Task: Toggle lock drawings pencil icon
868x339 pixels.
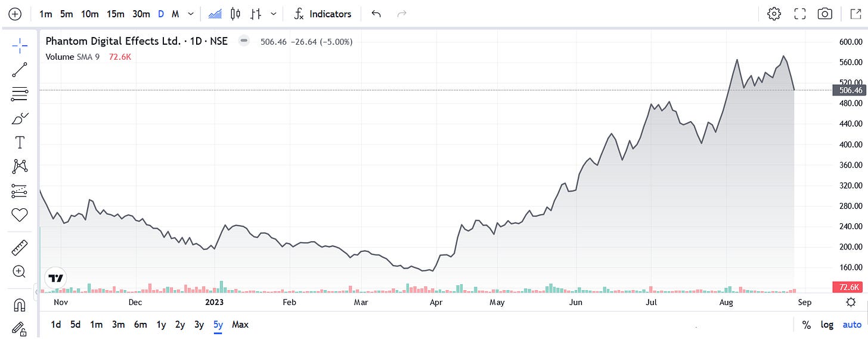Action: pos(20,328)
